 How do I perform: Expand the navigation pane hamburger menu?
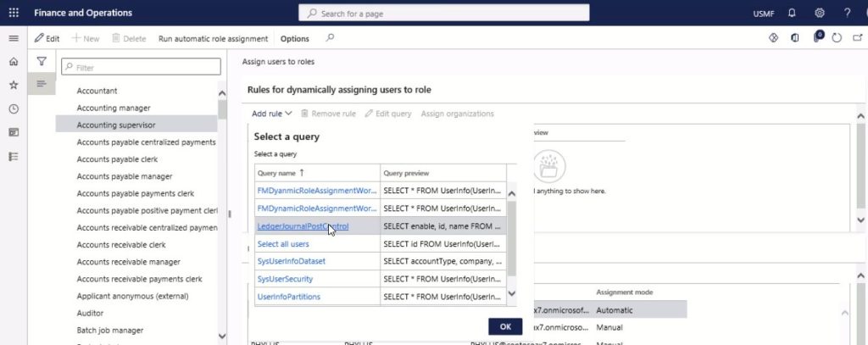click(x=14, y=38)
